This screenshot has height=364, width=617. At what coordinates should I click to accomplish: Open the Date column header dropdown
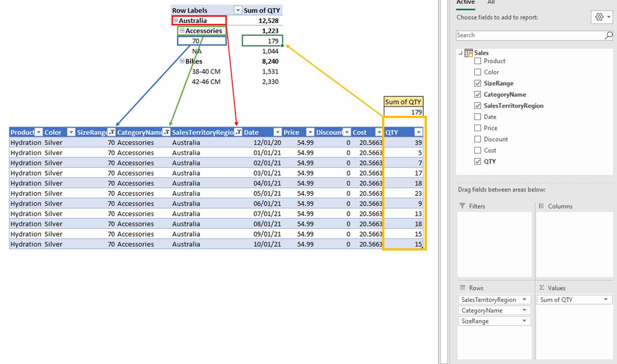click(277, 132)
